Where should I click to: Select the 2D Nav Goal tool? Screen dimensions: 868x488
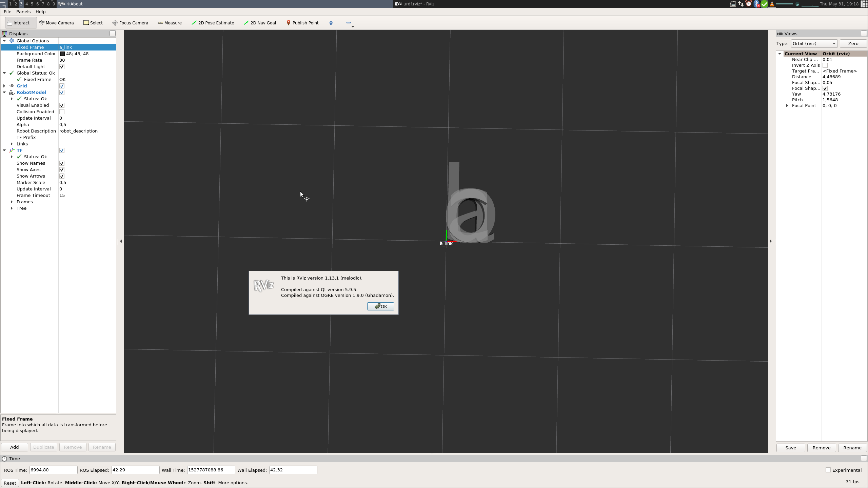(260, 23)
